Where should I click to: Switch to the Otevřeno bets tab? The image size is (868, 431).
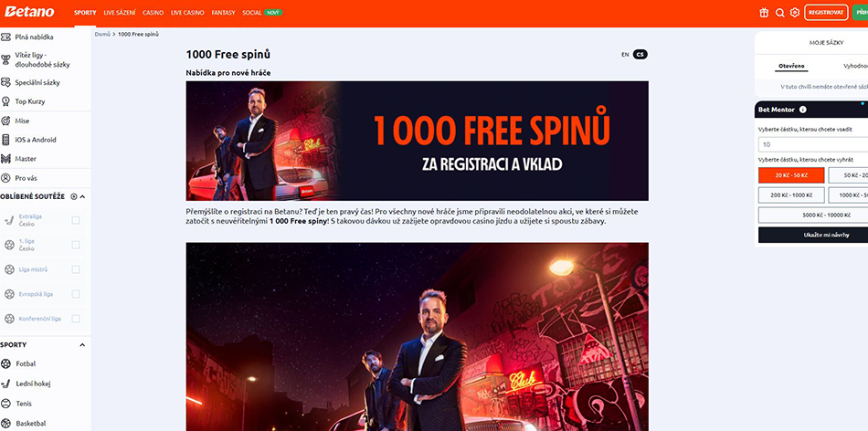tap(791, 66)
